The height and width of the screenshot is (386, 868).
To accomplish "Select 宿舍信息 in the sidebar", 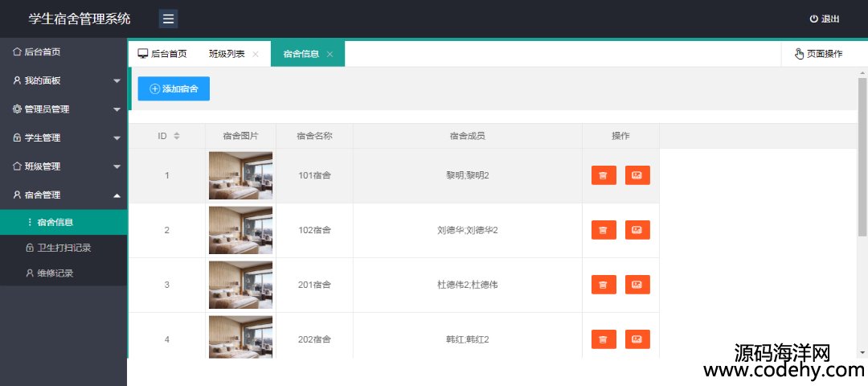I will [x=63, y=222].
